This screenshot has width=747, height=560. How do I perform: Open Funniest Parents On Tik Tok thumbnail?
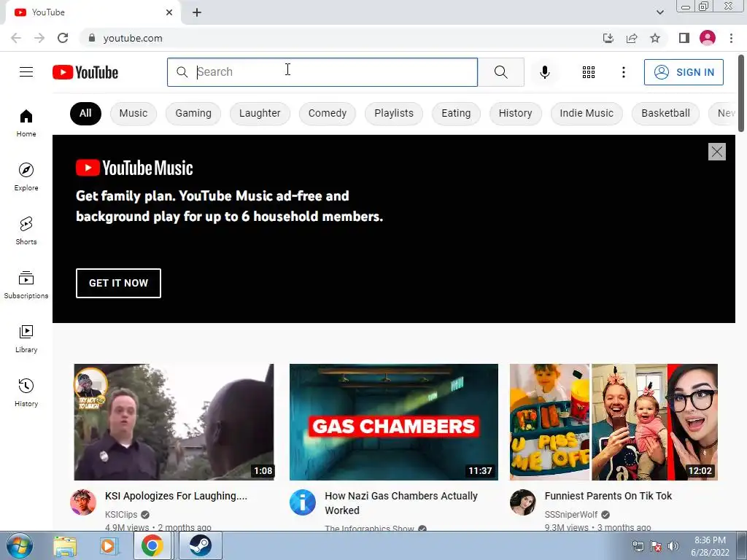pyautogui.click(x=614, y=422)
